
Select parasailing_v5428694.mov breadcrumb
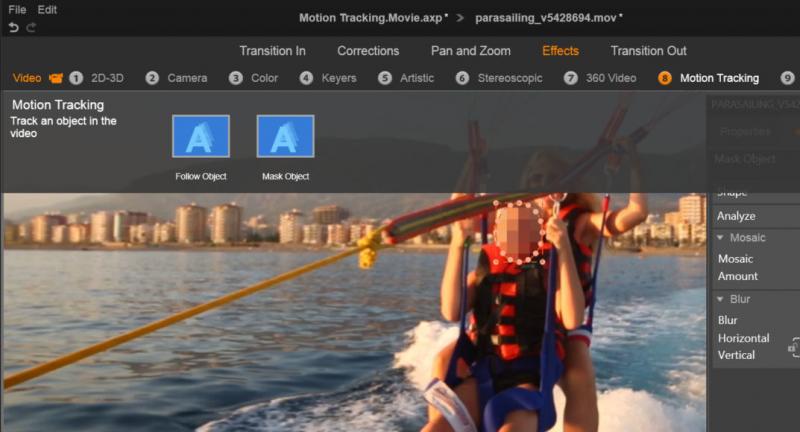click(548, 18)
